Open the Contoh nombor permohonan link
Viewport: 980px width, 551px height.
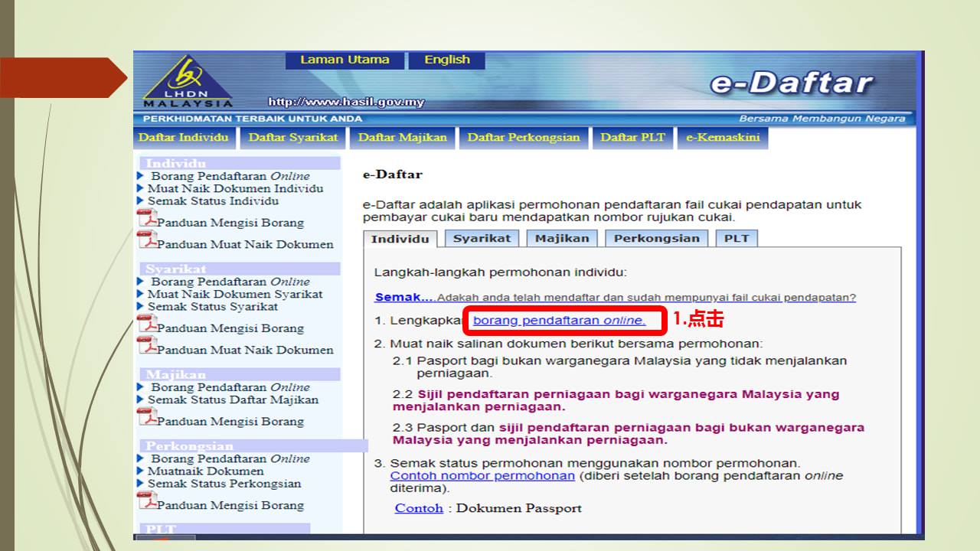482,475
